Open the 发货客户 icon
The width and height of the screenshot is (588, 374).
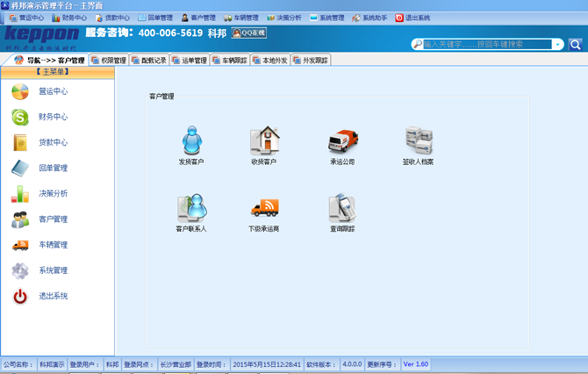[192, 140]
